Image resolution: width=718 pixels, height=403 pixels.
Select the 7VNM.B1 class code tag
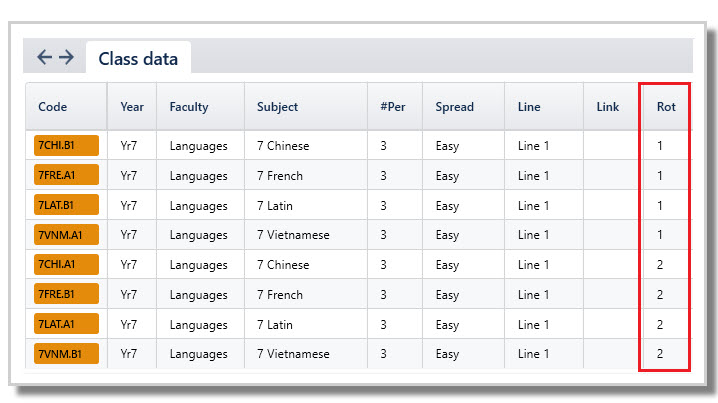point(66,354)
